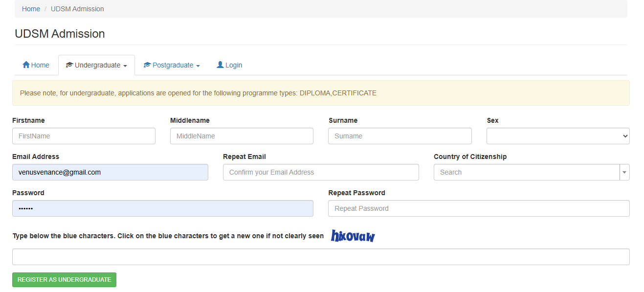Click the Firstname label
The image size is (644, 292).
[28, 120]
